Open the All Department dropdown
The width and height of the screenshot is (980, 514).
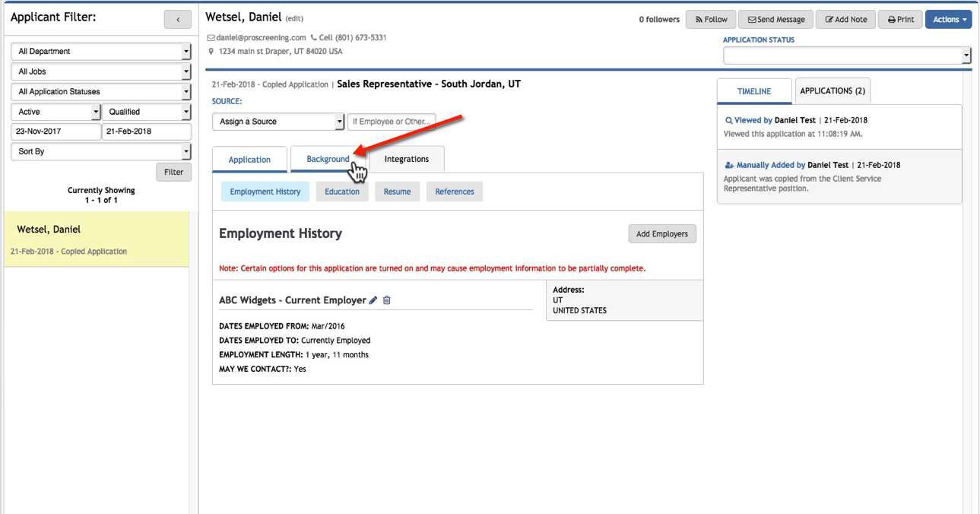coord(101,52)
